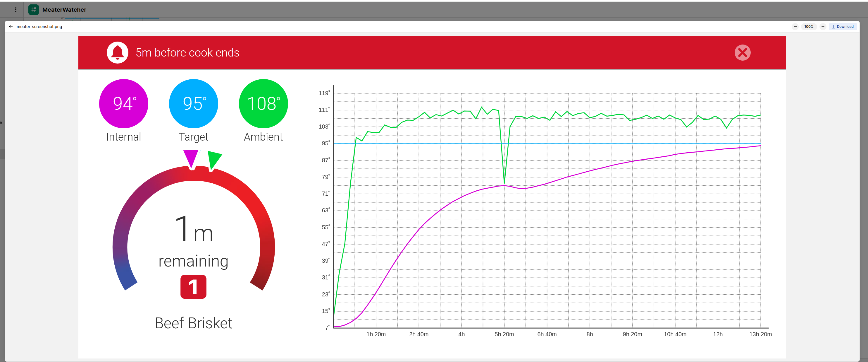Click the red probe number 1 badge
This screenshot has height=362, width=868.
193,287
